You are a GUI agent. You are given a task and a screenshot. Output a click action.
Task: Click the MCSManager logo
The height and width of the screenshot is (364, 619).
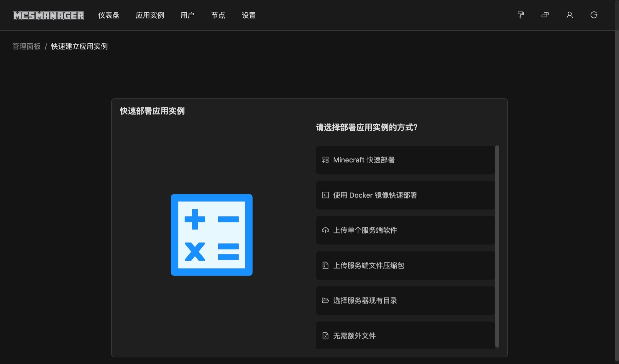pyautogui.click(x=48, y=15)
